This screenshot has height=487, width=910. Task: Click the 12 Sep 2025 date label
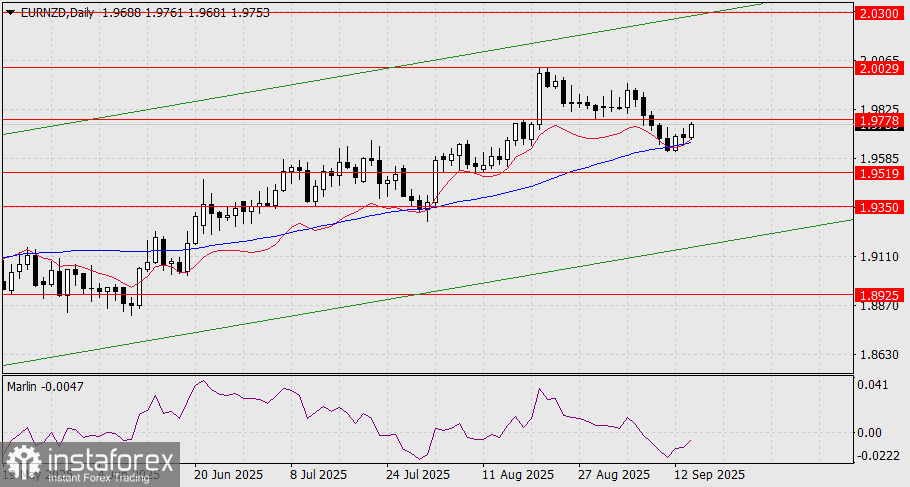click(x=710, y=474)
